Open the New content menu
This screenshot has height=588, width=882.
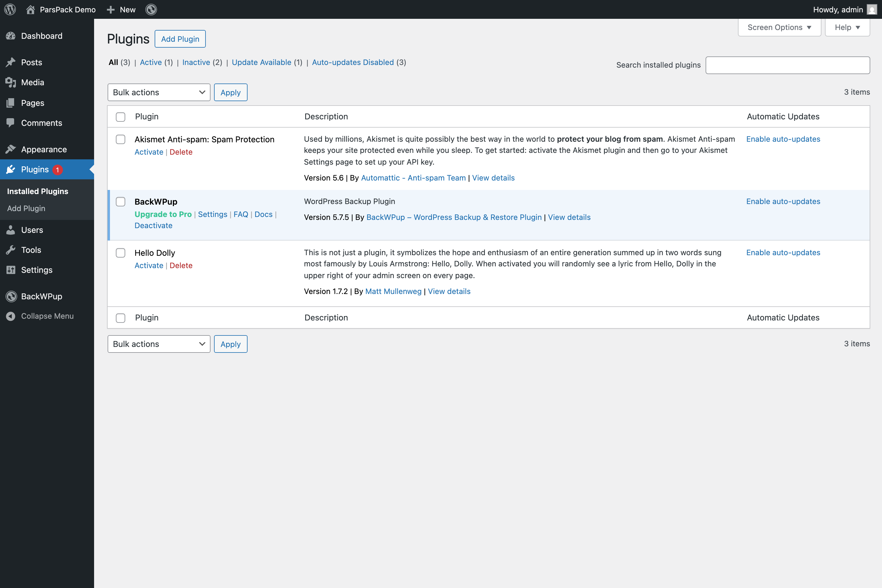(121, 9)
